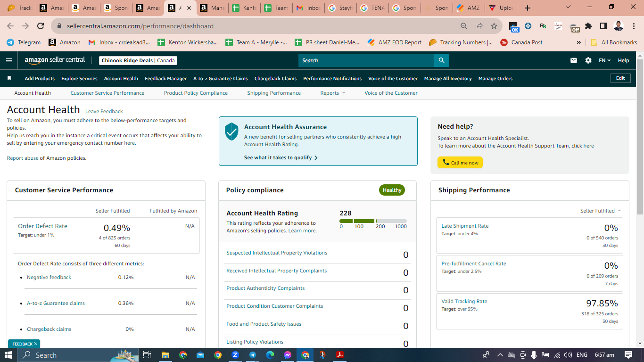
Task: Go back with the browser back arrow
Action: pyautogui.click(x=10, y=26)
